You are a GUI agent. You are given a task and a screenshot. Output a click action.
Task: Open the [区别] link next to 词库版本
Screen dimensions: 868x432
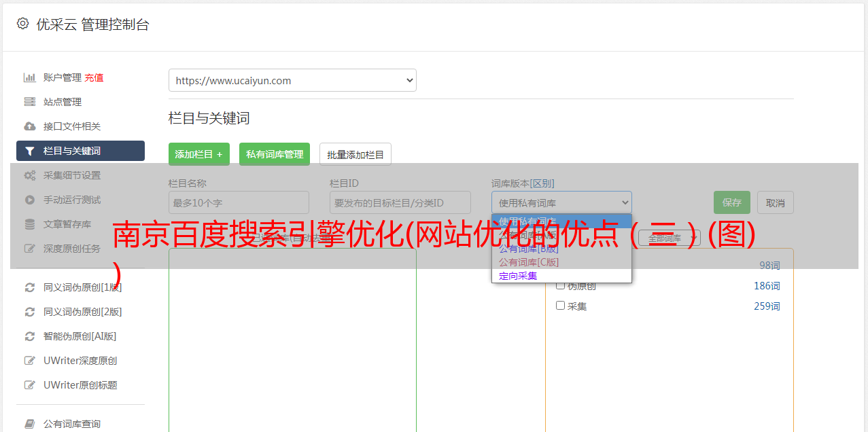point(544,183)
